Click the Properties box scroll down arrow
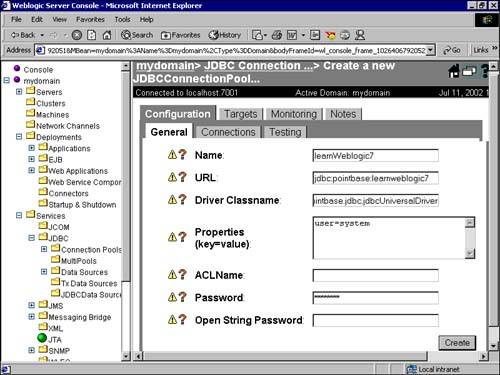The height and width of the screenshot is (375, 500). point(470,253)
